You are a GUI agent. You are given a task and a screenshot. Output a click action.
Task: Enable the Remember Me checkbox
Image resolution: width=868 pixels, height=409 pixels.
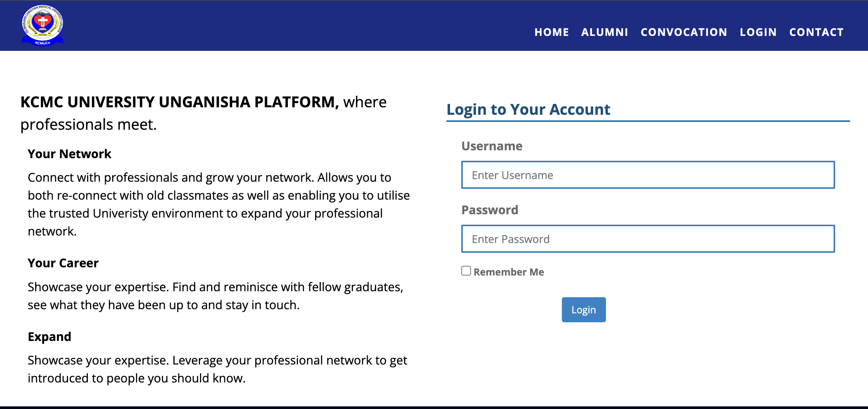[466, 271]
